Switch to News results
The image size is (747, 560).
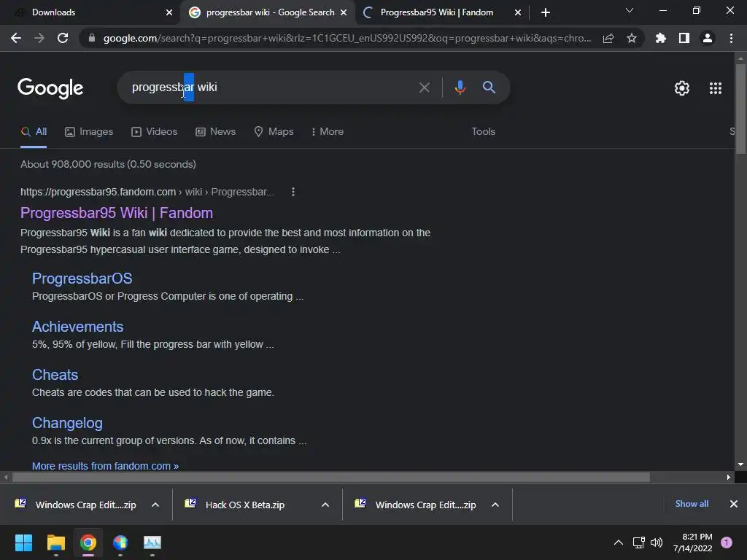tap(215, 132)
